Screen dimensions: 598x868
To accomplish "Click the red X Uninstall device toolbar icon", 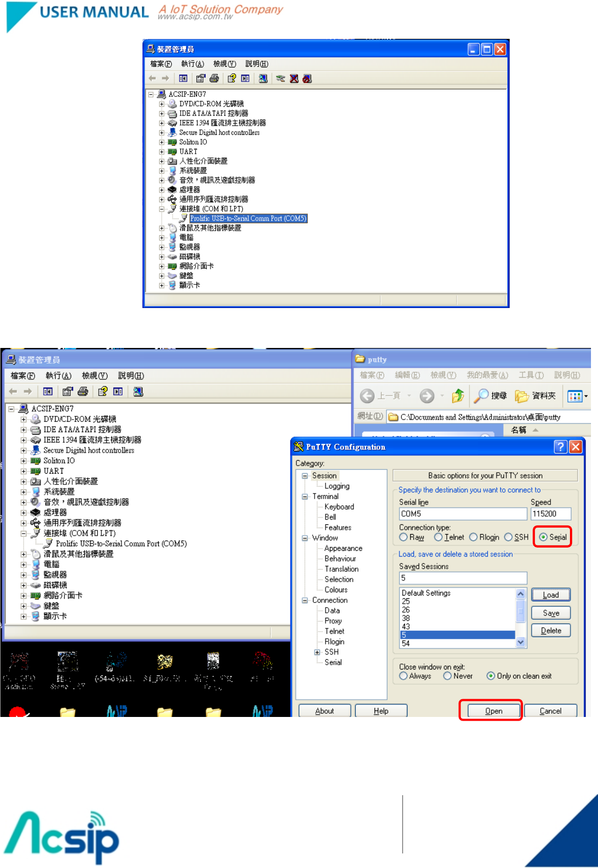I will 294,79.
